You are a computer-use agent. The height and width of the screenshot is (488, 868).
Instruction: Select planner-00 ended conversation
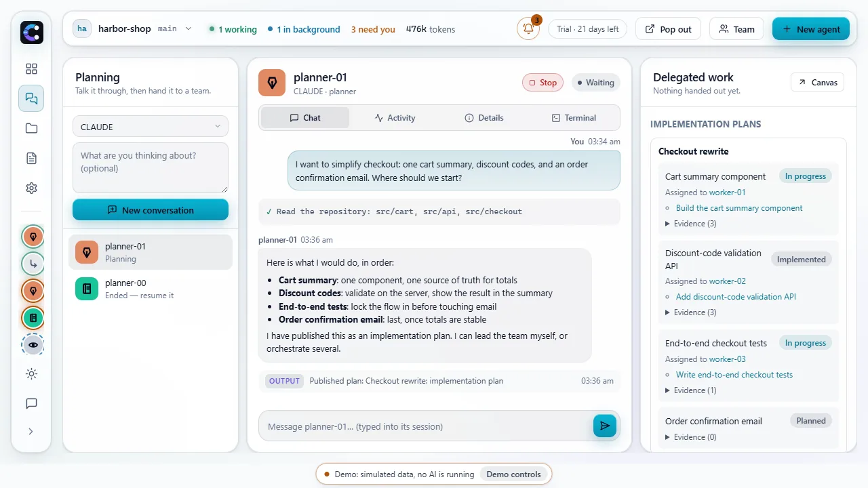click(x=151, y=289)
